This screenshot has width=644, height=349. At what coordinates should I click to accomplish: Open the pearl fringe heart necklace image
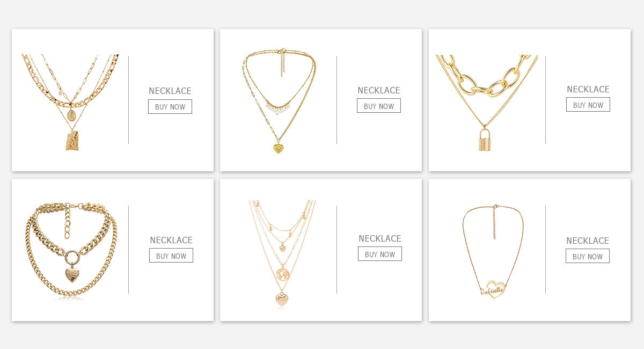(x=279, y=101)
